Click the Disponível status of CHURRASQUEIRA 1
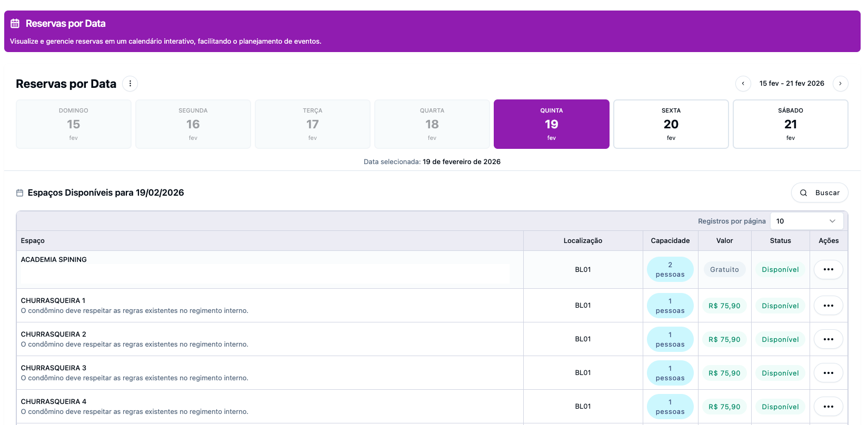868x425 pixels. (780, 306)
